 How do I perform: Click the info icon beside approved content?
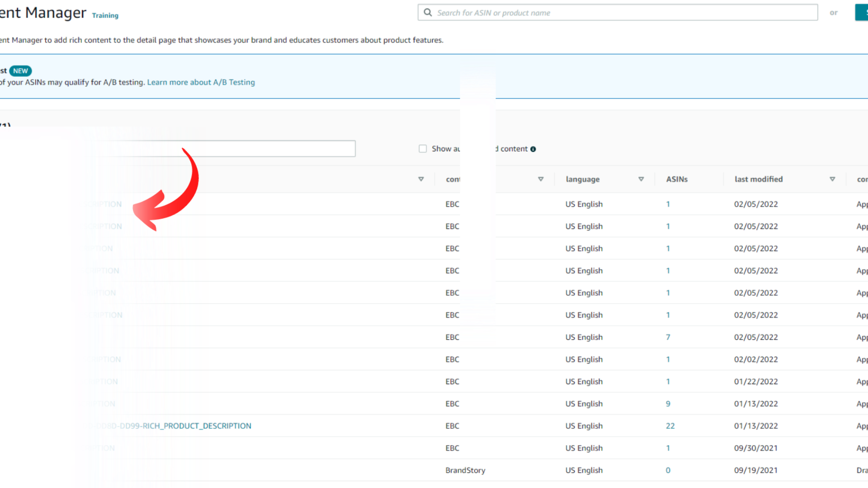(x=533, y=149)
